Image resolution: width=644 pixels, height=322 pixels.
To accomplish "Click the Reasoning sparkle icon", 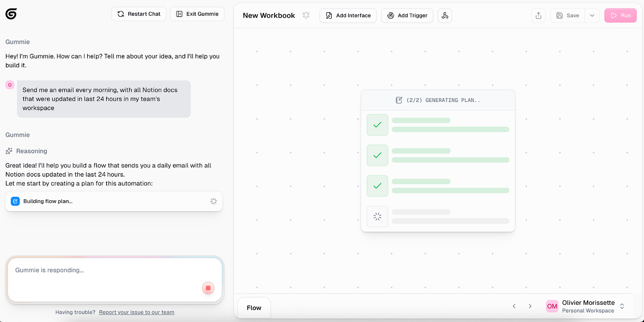I will click(9, 151).
